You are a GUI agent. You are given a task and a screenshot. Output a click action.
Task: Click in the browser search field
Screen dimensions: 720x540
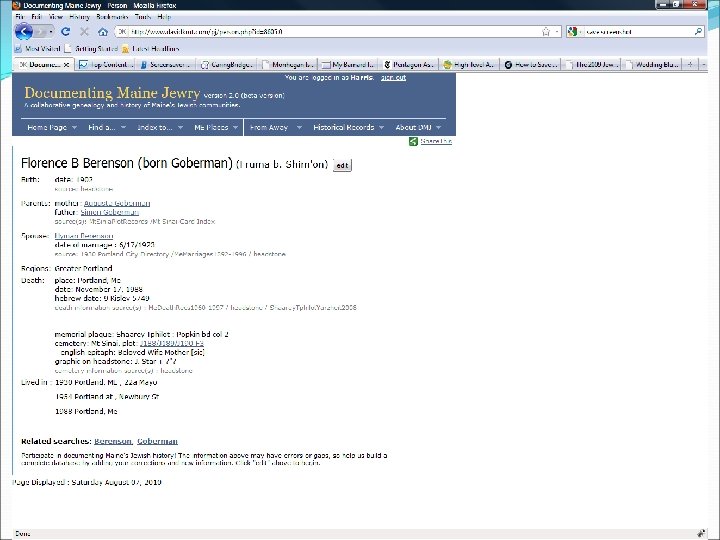pos(636,32)
